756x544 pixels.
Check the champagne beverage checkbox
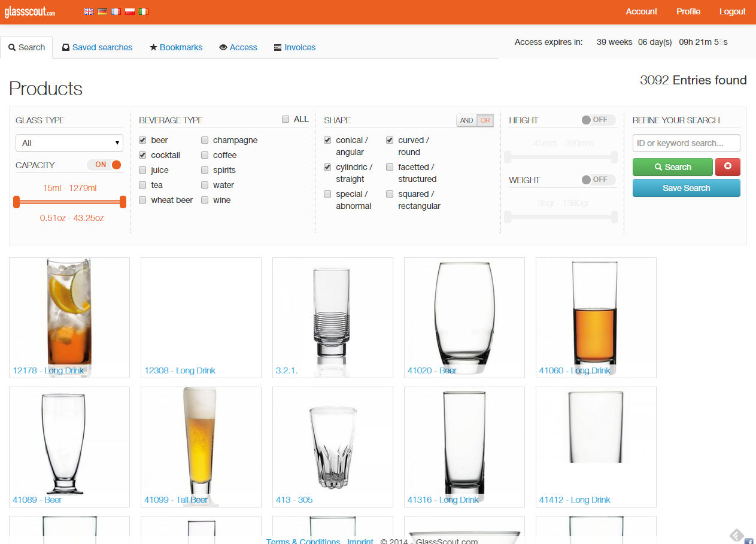pyautogui.click(x=205, y=140)
